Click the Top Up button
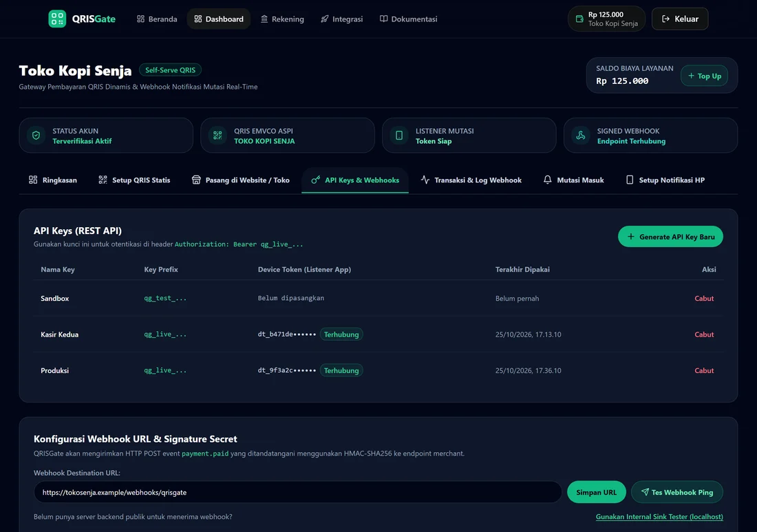Screen dimensions: 757x532 point(705,76)
